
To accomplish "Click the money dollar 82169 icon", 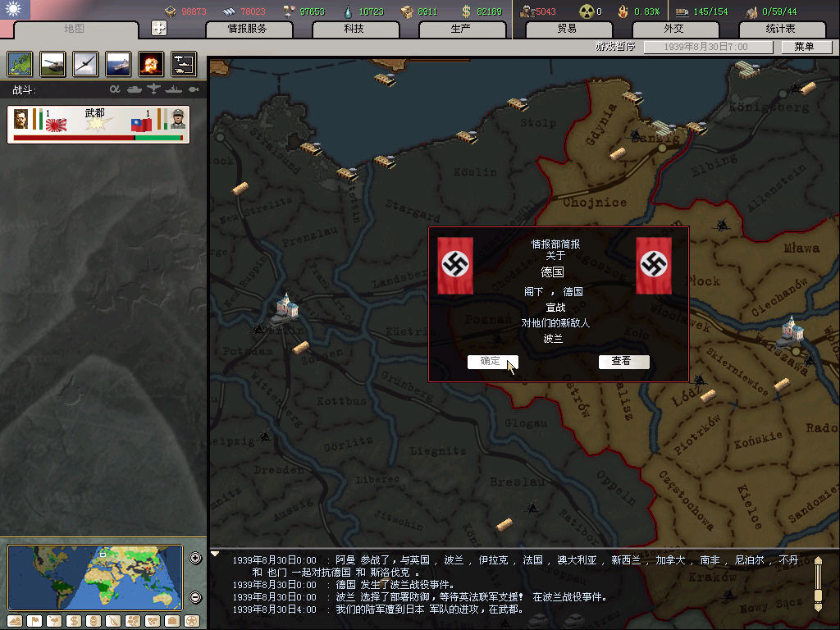I will 466,11.
